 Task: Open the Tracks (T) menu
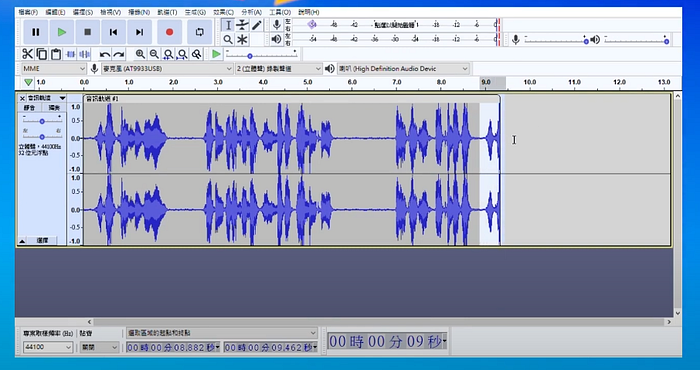[x=167, y=12]
